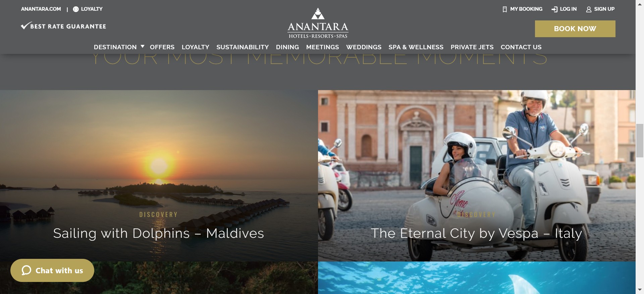Click the page vertical scrollbar thumb
This screenshot has width=644, height=294.
coord(640,140)
